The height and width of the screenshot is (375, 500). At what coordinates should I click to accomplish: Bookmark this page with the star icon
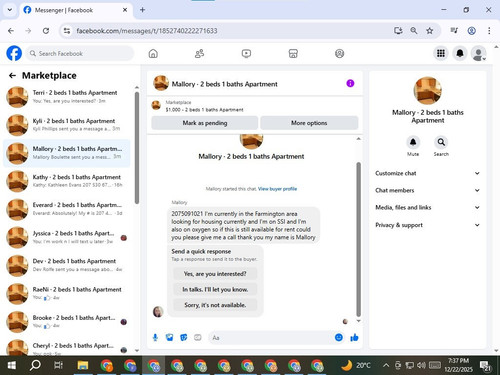click(430, 31)
